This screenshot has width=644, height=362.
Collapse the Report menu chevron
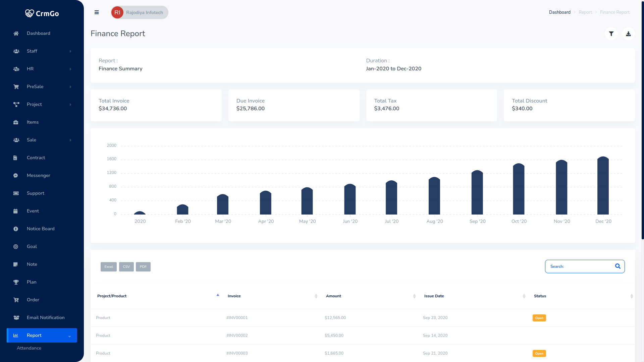pyautogui.click(x=70, y=336)
